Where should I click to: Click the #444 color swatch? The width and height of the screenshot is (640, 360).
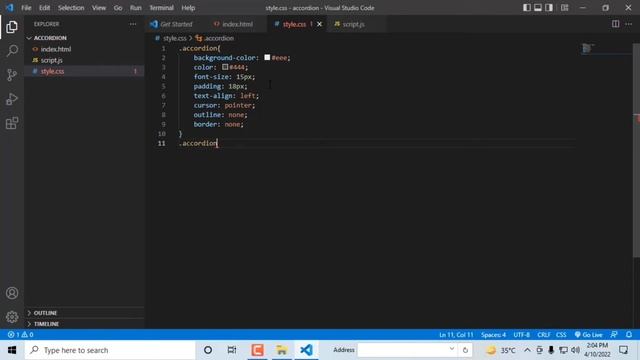tap(225, 67)
